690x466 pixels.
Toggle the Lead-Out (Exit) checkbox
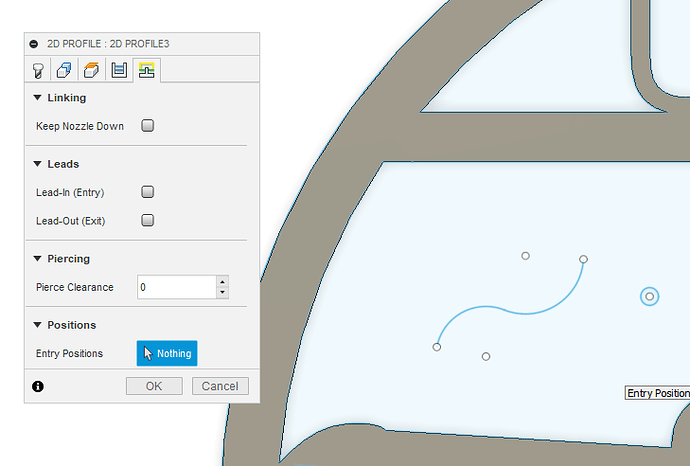(x=147, y=220)
